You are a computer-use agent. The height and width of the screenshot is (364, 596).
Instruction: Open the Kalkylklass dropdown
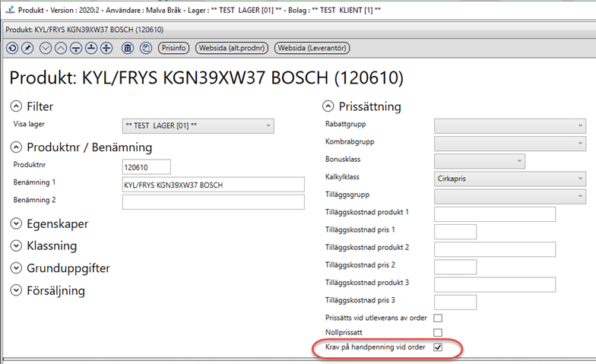[509, 179]
